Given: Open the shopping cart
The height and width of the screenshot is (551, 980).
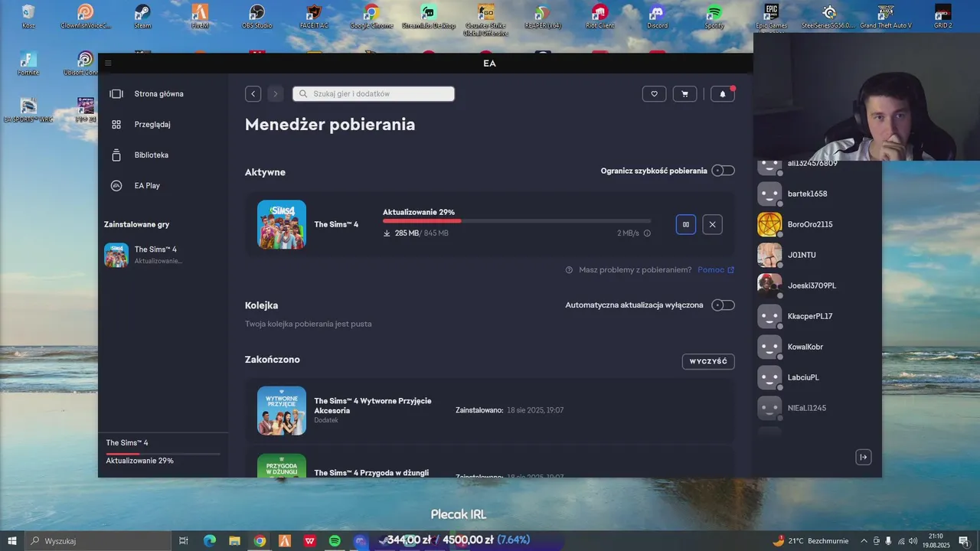Looking at the screenshot, I should 684,93.
